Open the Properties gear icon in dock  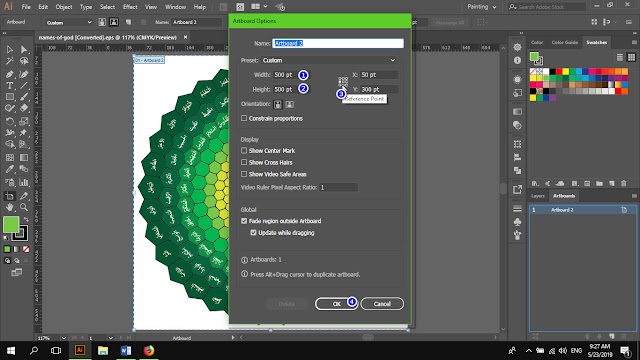coord(518,47)
